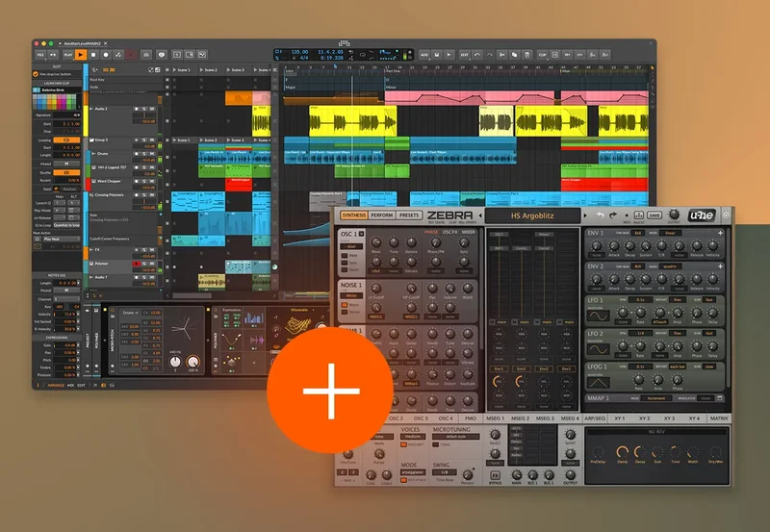
Task: Toggle the Muted button in clip inspector
Action: click(x=66, y=164)
